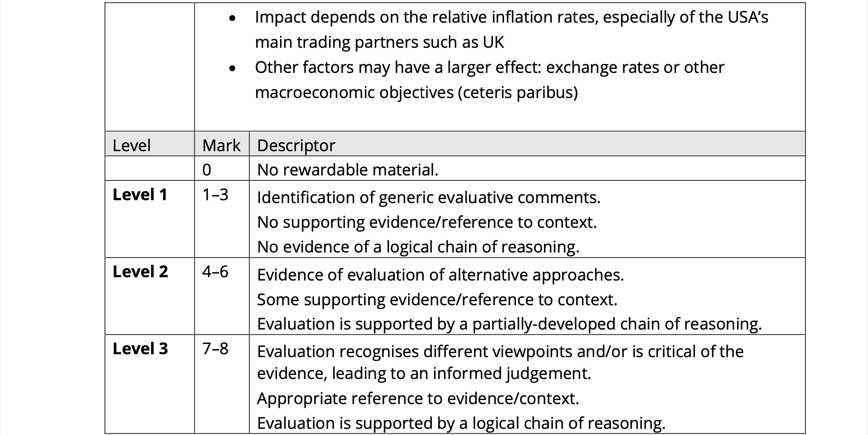This screenshot has width=868, height=435.
Task: Click the "Mark" column header cell
Action: (x=221, y=145)
